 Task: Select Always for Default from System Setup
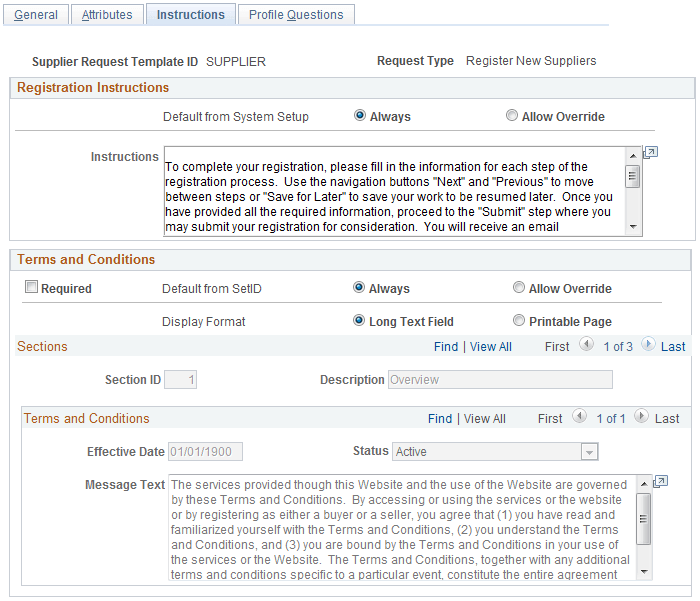(x=359, y=115)
